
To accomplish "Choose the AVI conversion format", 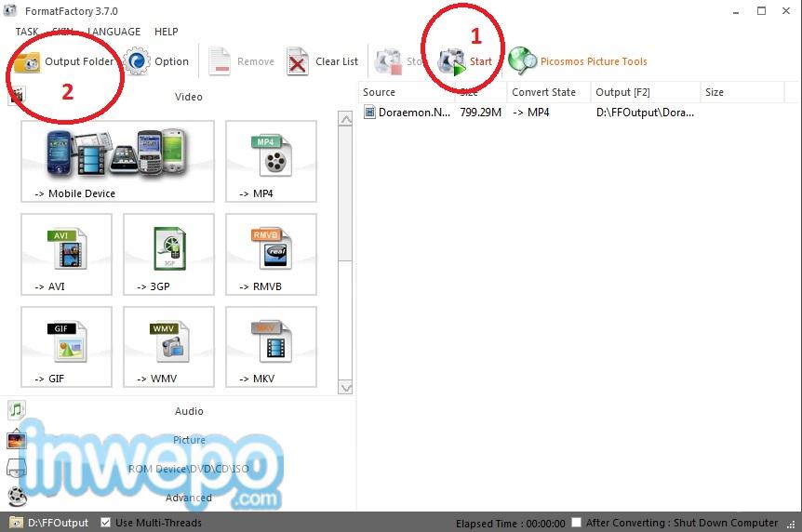I will (66, 254).
